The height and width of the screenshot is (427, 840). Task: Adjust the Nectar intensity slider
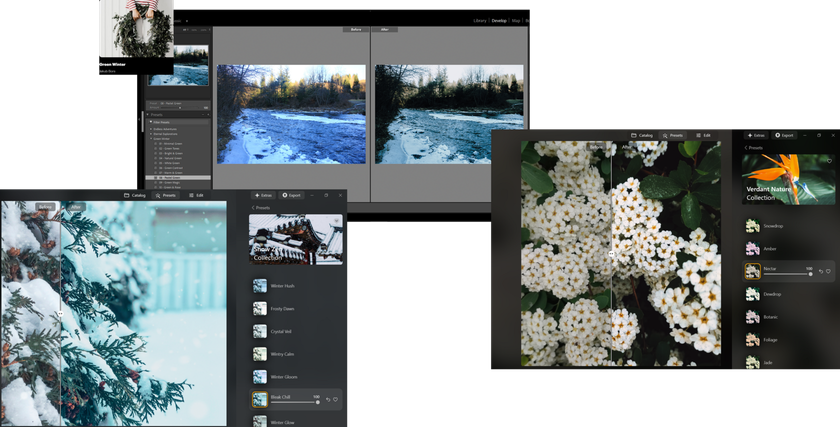pos(788,274)
